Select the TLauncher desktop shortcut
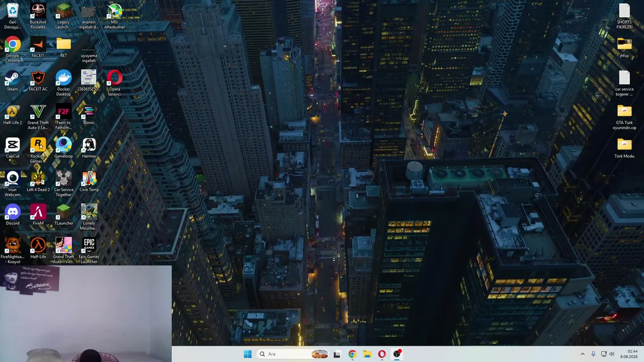644x362 pixels. pos(63,215)
